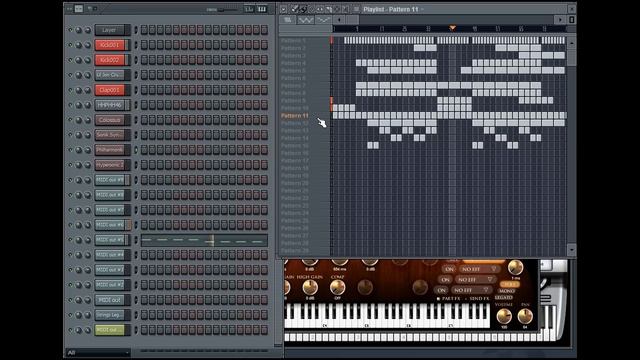This screenshot has height=360, width=640.
Task: Open the All channel filter dropdown
Action: [x=98, y=353]
